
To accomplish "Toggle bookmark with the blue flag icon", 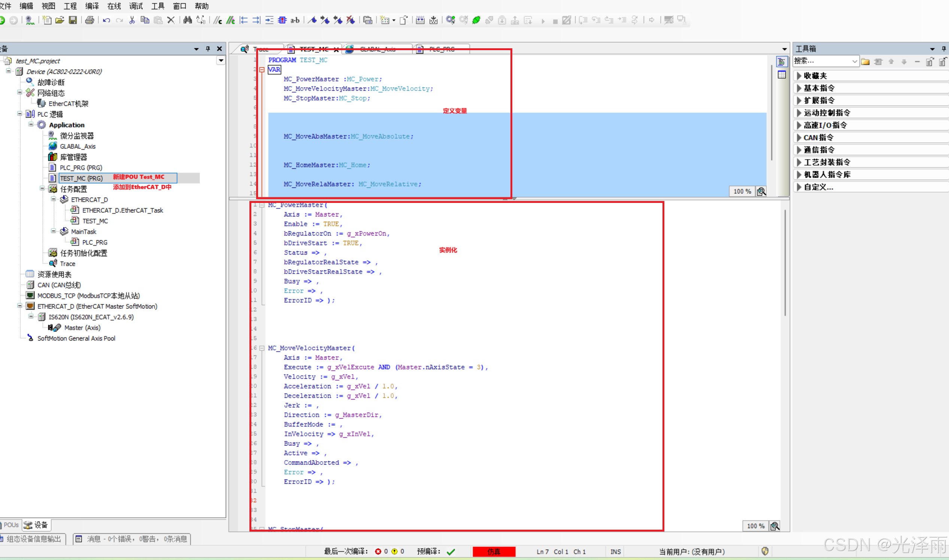I will (x=312, y=20).
